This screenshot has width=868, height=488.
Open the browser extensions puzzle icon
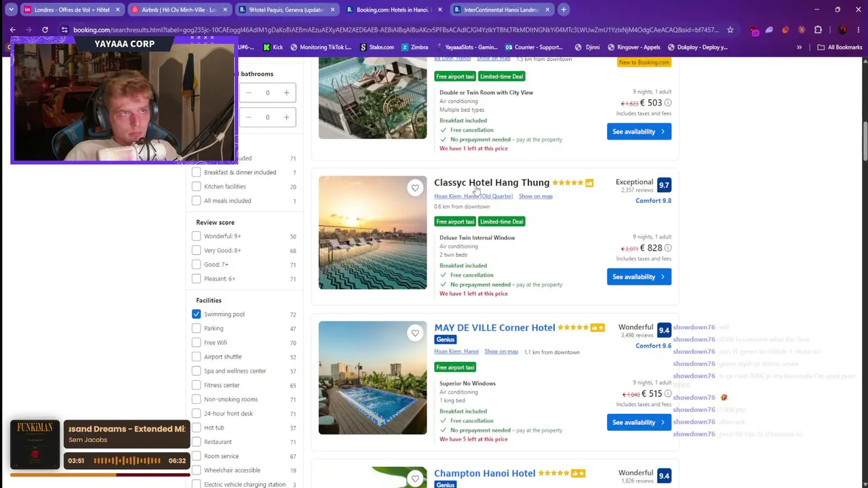pyautogui.click(x=818, y=30)
